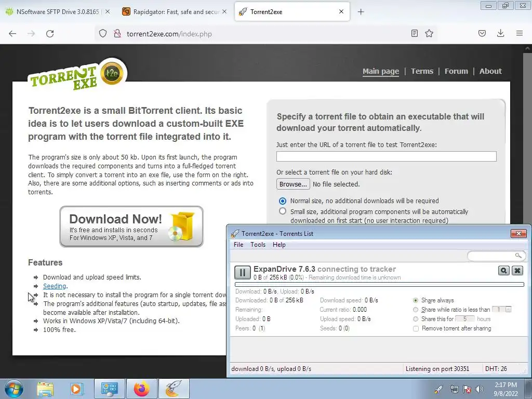
Task: Click the tracking protection shield icon
Action: pyautogui.click(x=103, y=34)
